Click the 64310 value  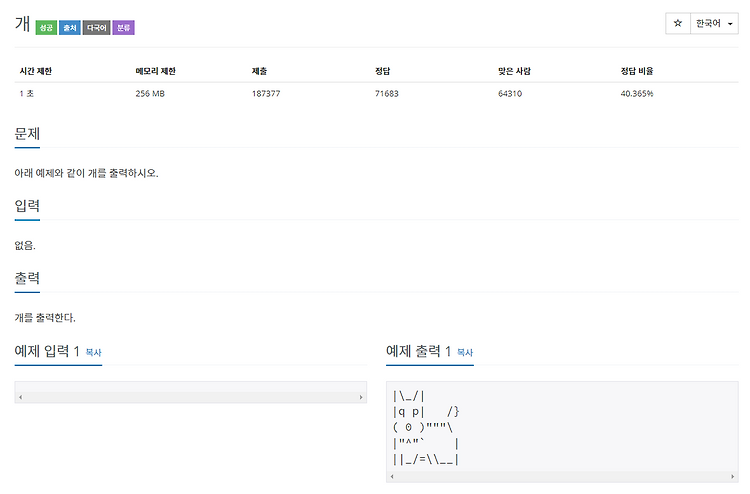coord(510,94)
